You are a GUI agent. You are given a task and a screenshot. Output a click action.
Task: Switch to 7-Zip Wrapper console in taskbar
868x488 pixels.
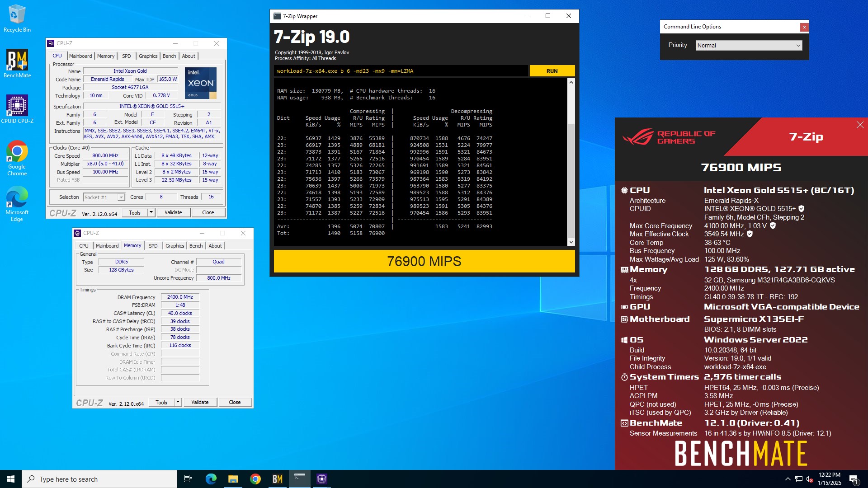300,479
